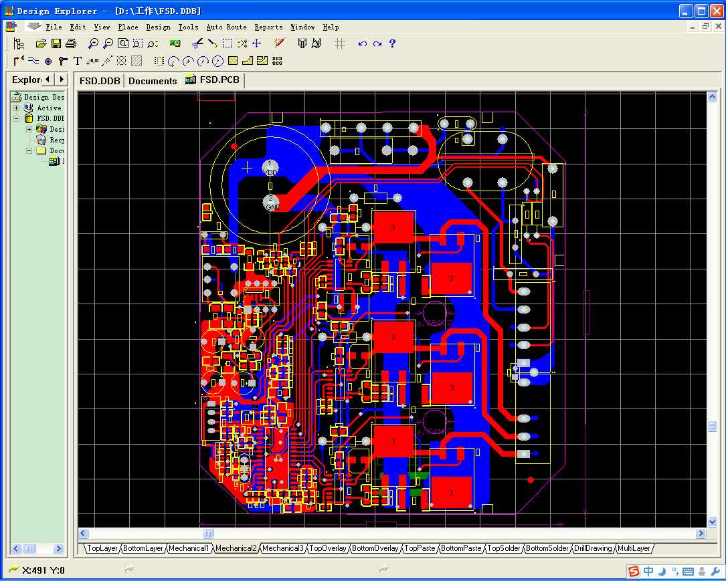Viewport: 728px width, 581px height.
Task: Select the Recycle Bin tree item
Action: pos(51,140)
